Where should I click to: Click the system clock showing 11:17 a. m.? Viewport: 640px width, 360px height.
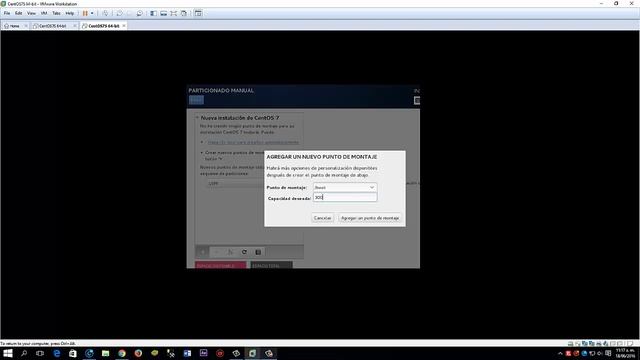tap(625, 353)
